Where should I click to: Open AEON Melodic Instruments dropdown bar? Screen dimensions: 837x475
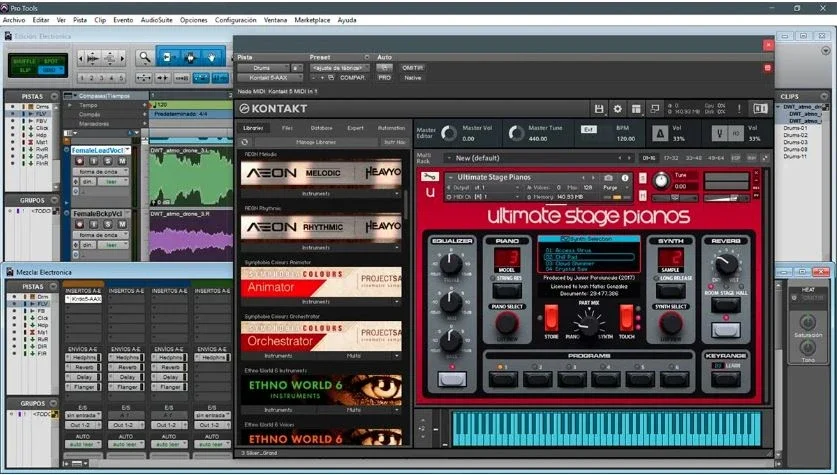[321, 194]
